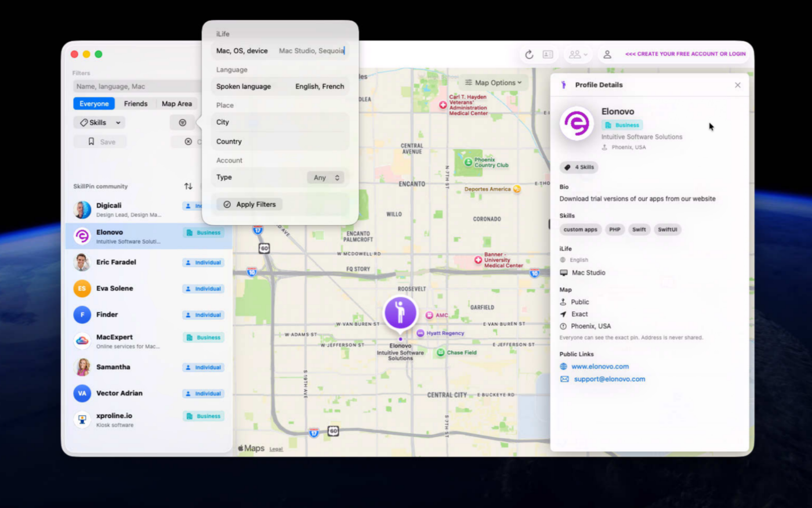Image resolution: width=812 pixels, height=508 pixels.
Task: Click the Hyatt Regency map marker
Action: (420, 333)
